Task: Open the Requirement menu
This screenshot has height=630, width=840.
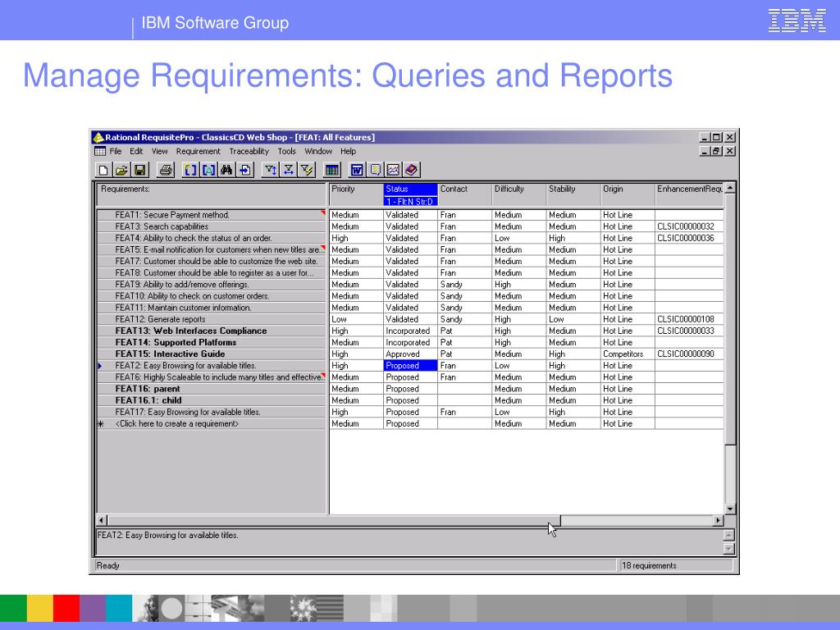Action: click(199, 152)
